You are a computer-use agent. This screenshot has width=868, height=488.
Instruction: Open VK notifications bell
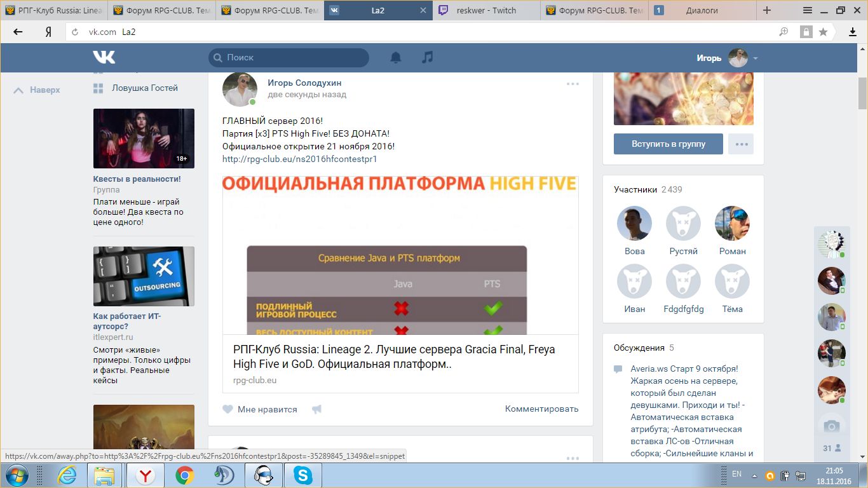coord(395,57)
